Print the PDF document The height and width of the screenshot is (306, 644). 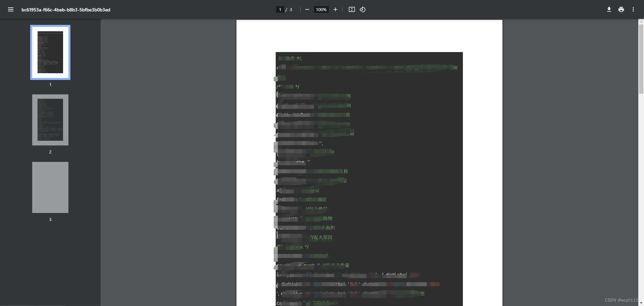click(x=621, y=9)
